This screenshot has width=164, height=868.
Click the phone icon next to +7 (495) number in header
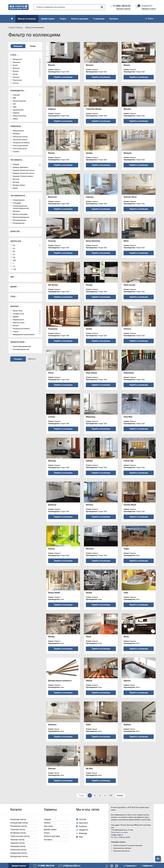pyautogui.click(x=111, y=6)
